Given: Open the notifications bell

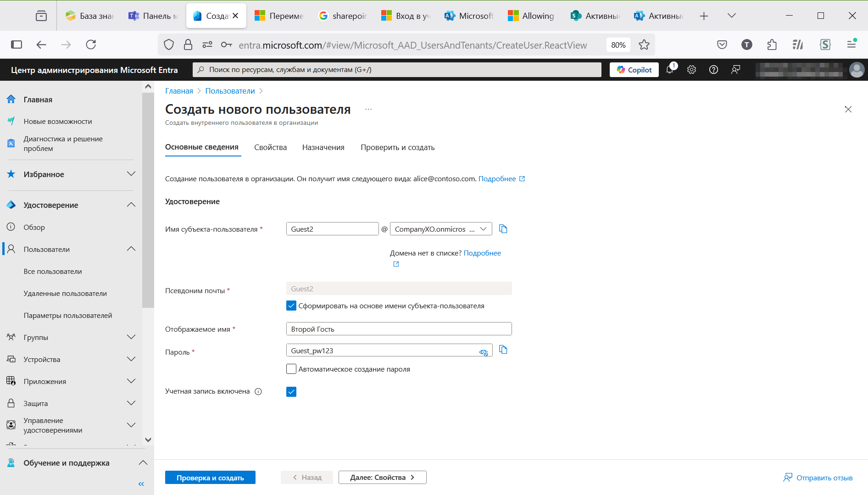Looking at the screenshot, I should 670,70.
